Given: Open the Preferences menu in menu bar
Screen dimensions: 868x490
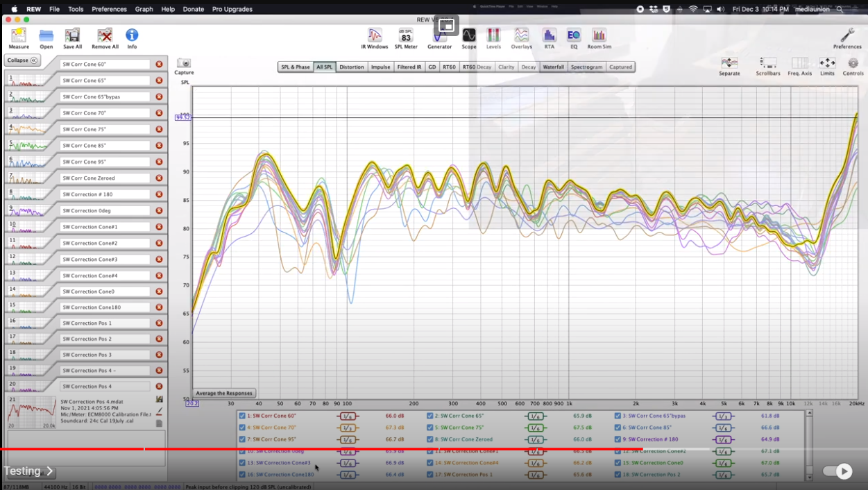Looking at the screenshot, I should (x=109, y=9).
